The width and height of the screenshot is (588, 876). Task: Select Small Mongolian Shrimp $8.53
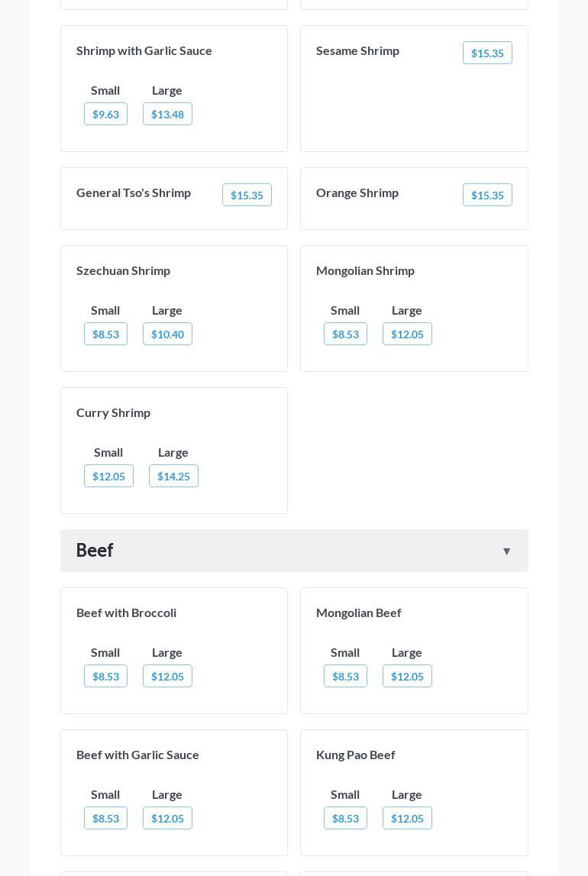click(345, 335)
